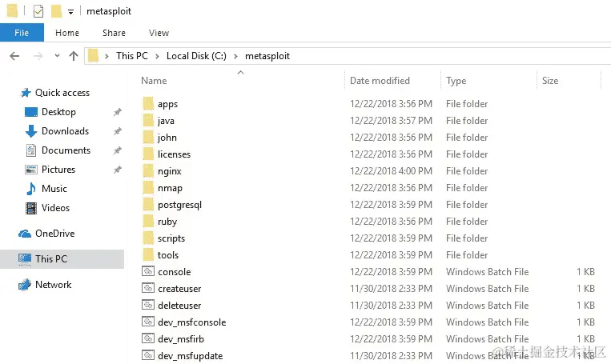611x364 pixels.
Task: Select the postgresql folder icon
Action: [x=148, y=204]
